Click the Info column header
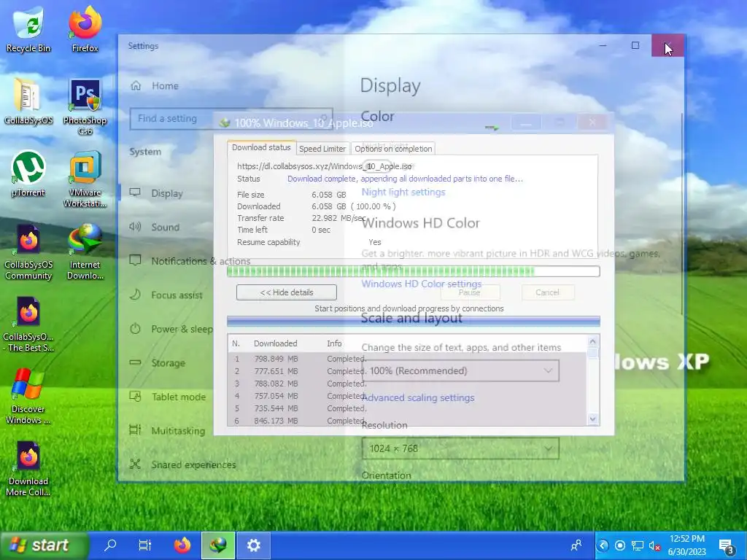Image resolution: width=747 pixels, height=560 pixels. click(334, 343)
